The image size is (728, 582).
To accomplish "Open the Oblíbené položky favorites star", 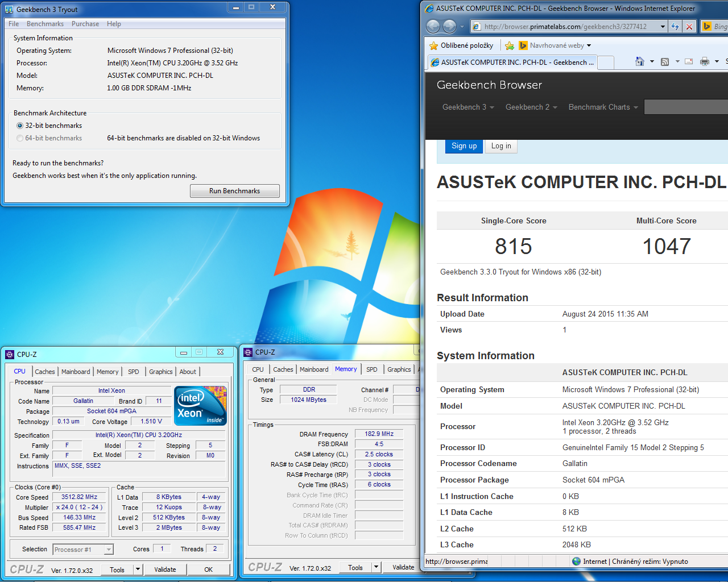I will [x=433, y=45].
